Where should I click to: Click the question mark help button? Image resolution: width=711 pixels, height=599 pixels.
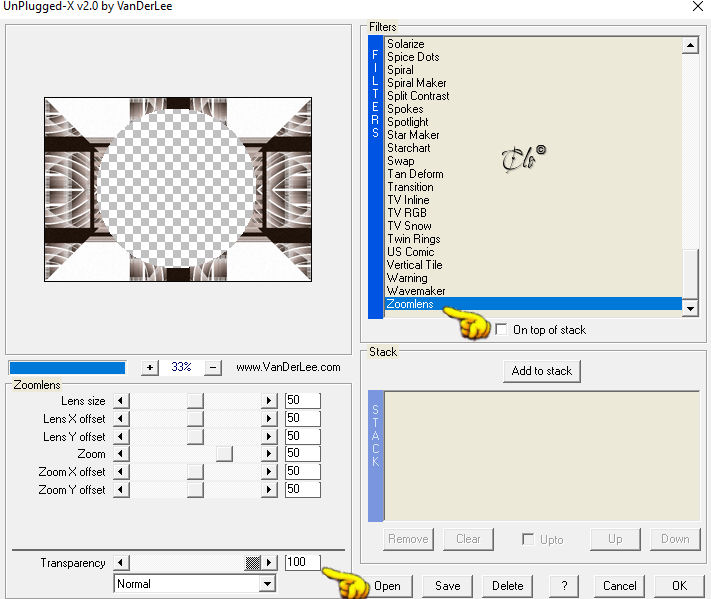(x=564, y=586)
